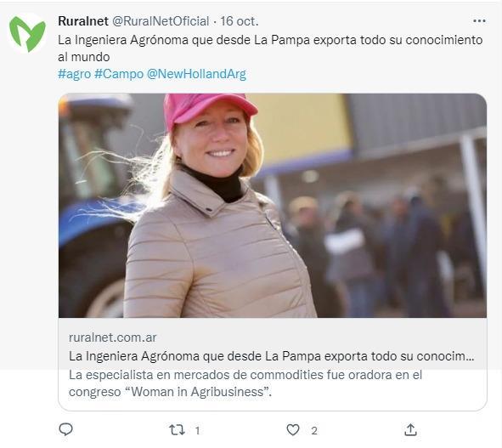Image resolution: width=502 pixels, height=448 pixels.
Task: Click the ruralnet.com.ar domain link
Action: [x=112, y=337]
